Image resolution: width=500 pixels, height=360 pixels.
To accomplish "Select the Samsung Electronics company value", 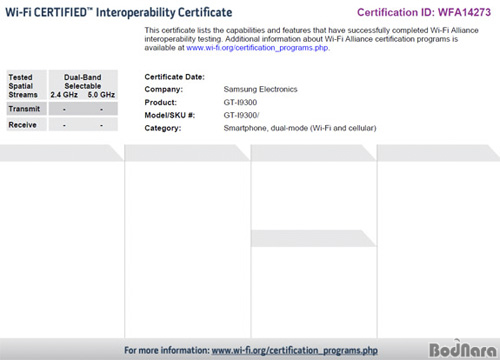I will point(260,89).
